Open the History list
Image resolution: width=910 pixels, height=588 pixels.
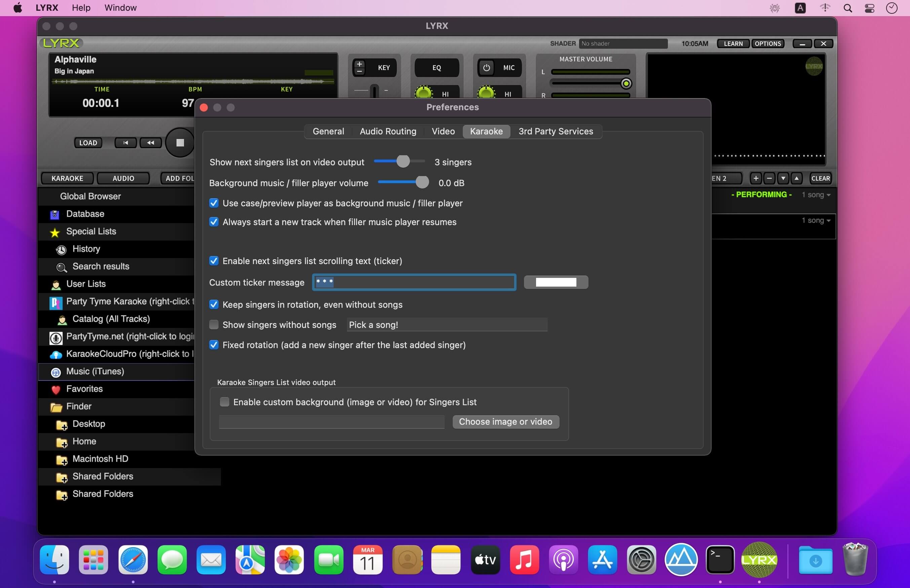[x=86, y=249]
